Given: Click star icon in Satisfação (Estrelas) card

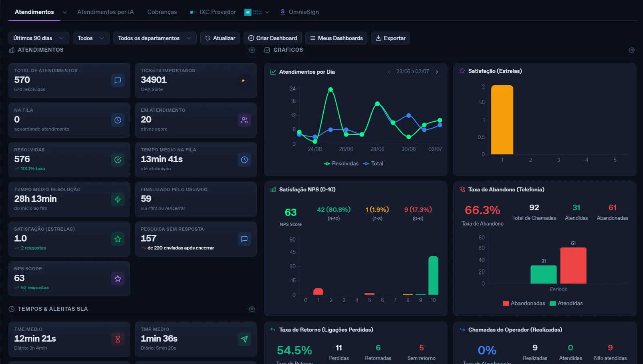Looking at the screenshot, I should coord(118,239).
